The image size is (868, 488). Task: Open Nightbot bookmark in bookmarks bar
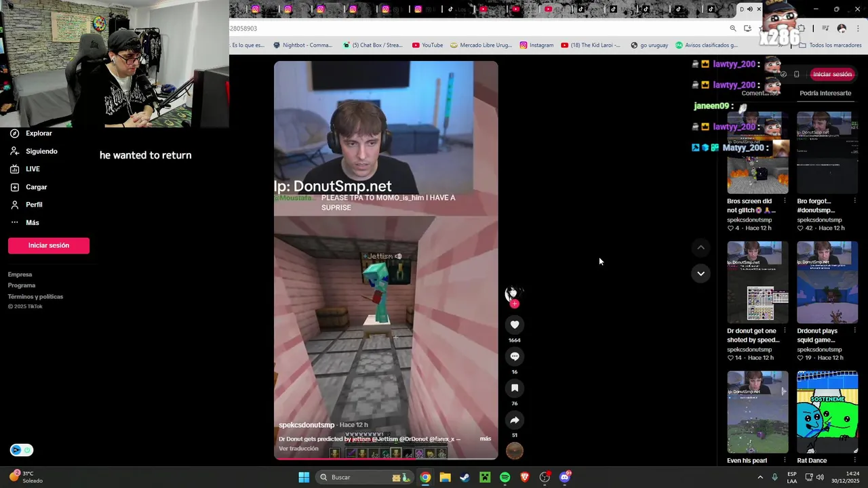[x=302, y=45]
